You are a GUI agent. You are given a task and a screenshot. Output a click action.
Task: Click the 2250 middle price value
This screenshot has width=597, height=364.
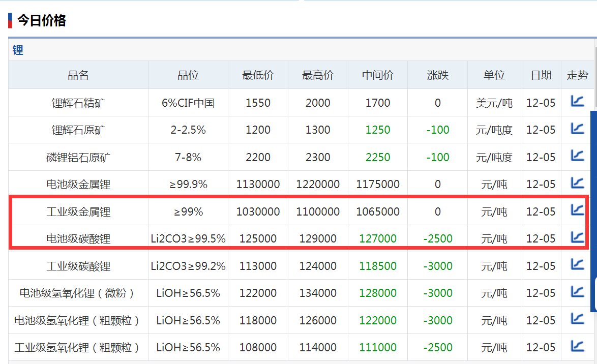coord(378,158)
